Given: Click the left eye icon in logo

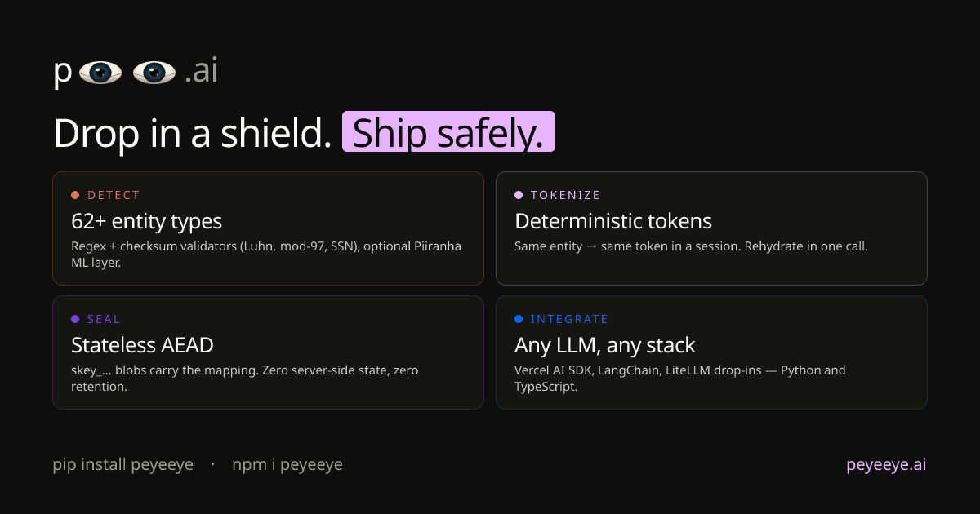Looking at the screenshot, I should coord(100,73).
